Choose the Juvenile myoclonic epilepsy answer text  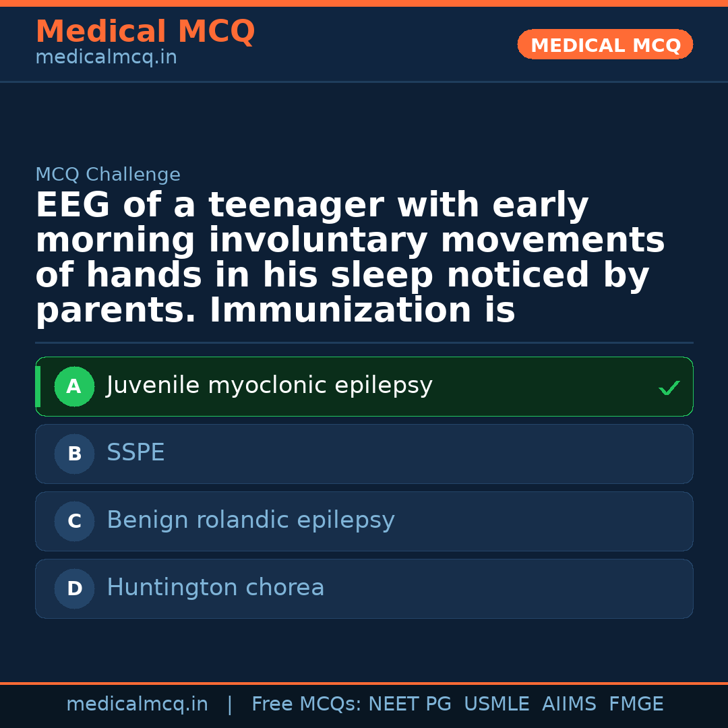269,386
